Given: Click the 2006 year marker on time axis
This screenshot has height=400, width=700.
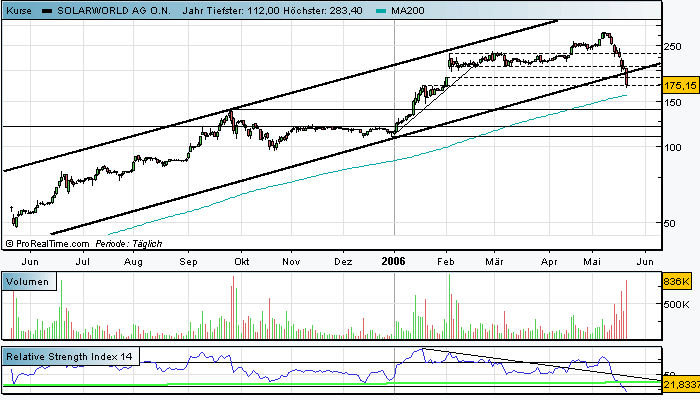Looking at the screenshot, I should pos(393,261).
